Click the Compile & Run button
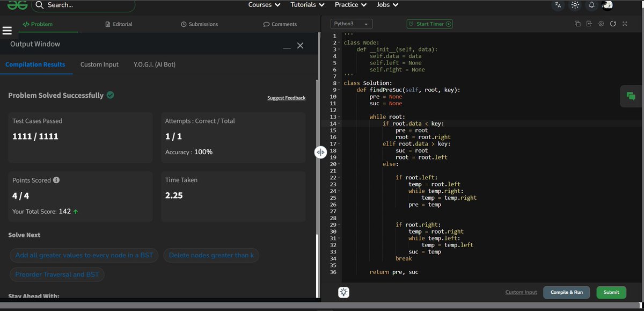Image resolution: width=644 pixels, height=311 pixels. [x=566, y=292]
